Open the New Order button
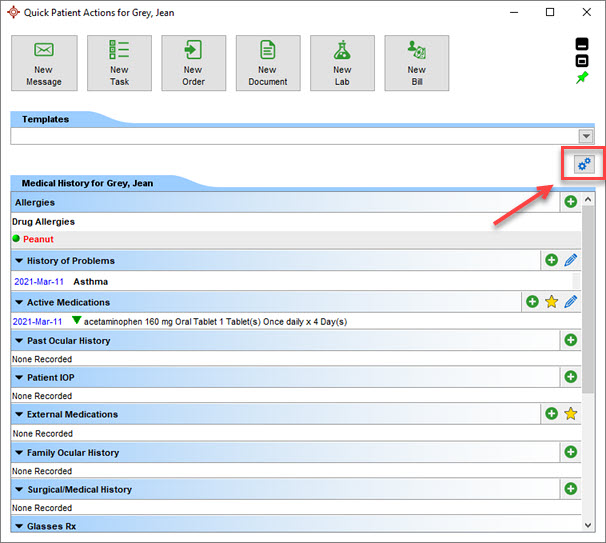The height and width of the screenshot is (543, 606). 193,63
